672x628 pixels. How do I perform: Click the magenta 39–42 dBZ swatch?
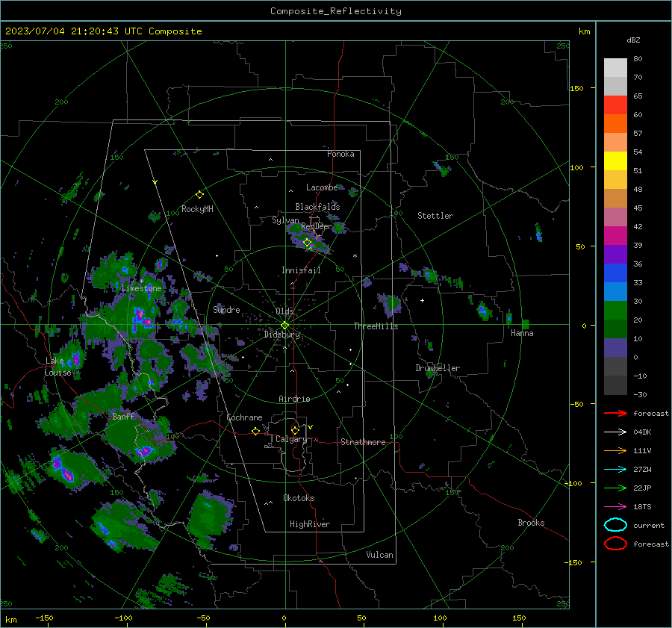tap(615, 236)
